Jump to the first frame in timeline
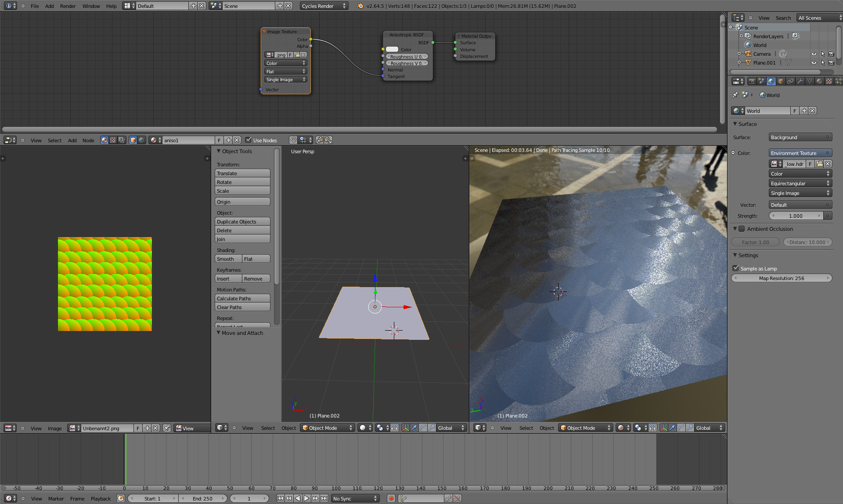 (280, 498)
